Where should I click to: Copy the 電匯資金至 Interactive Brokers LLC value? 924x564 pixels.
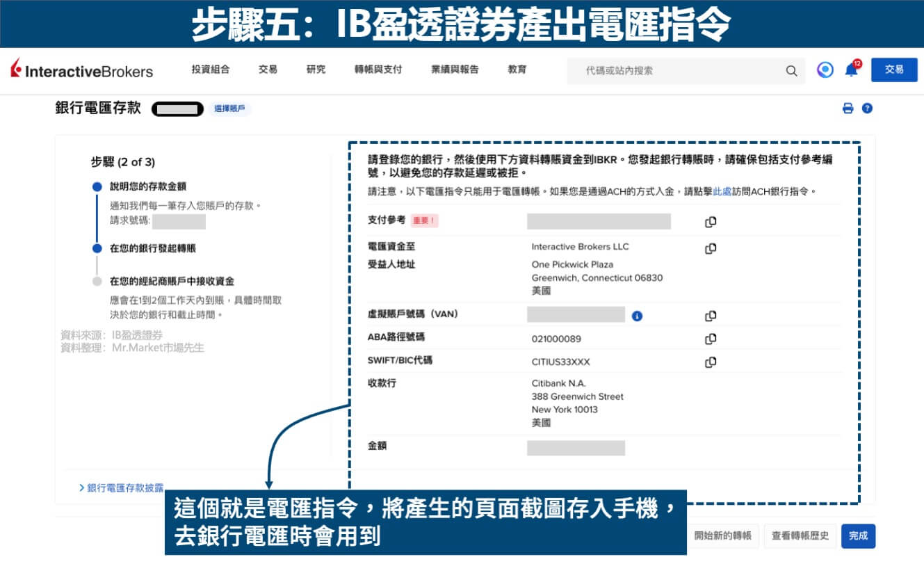[711, 248]
